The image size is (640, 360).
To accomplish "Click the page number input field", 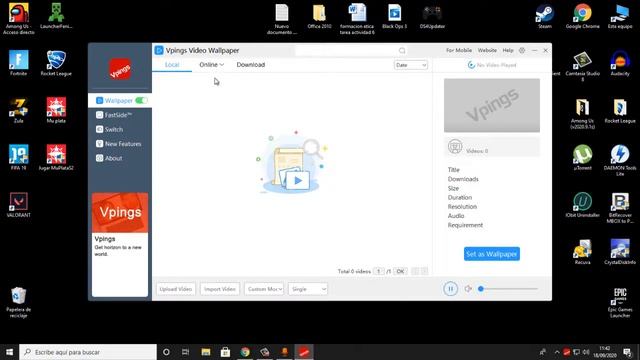I will point(379,271).
